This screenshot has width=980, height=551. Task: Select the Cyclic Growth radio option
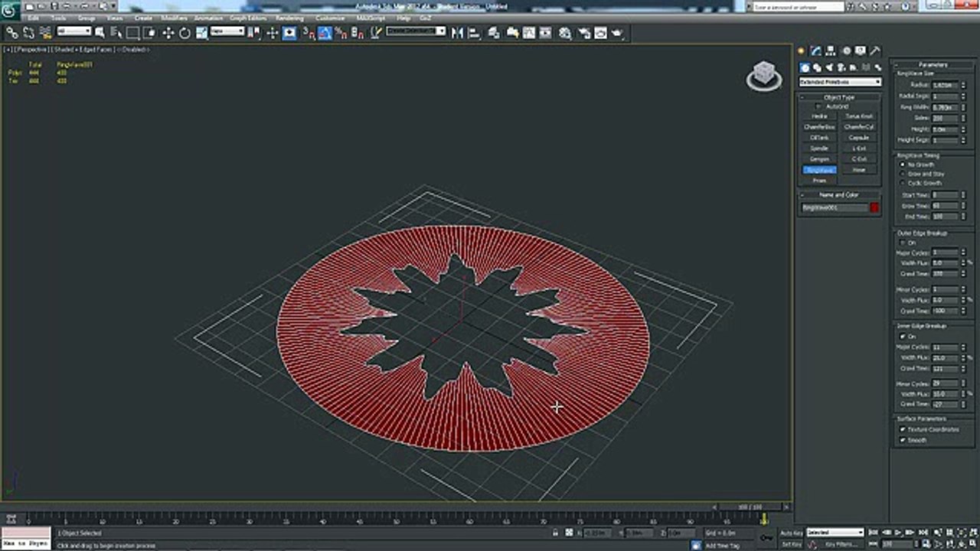point(903,183)
